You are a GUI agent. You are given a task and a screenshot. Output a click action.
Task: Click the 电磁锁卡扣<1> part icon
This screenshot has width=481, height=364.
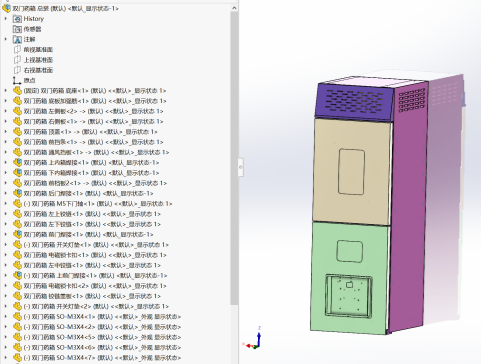[17, 255]
